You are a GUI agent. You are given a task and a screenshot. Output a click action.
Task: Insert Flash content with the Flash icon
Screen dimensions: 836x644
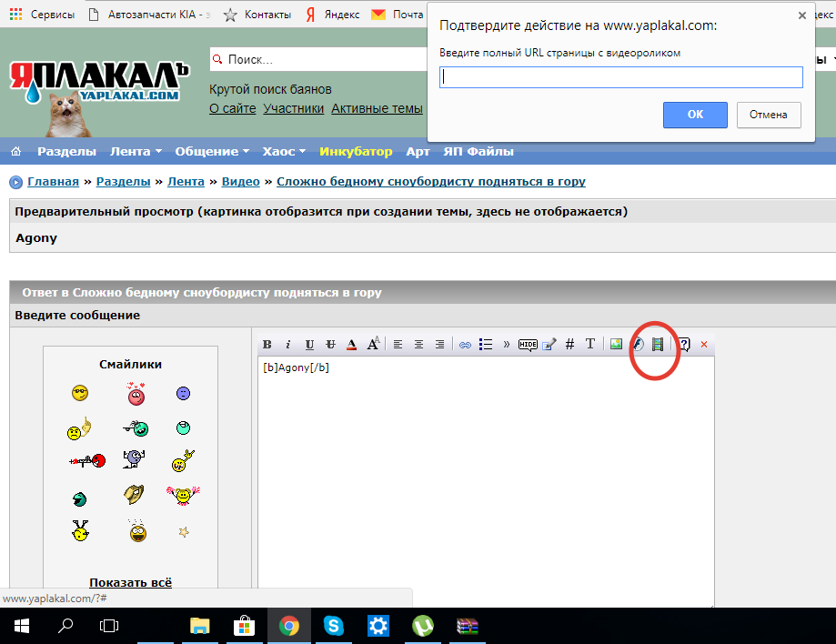click(638, 345)
